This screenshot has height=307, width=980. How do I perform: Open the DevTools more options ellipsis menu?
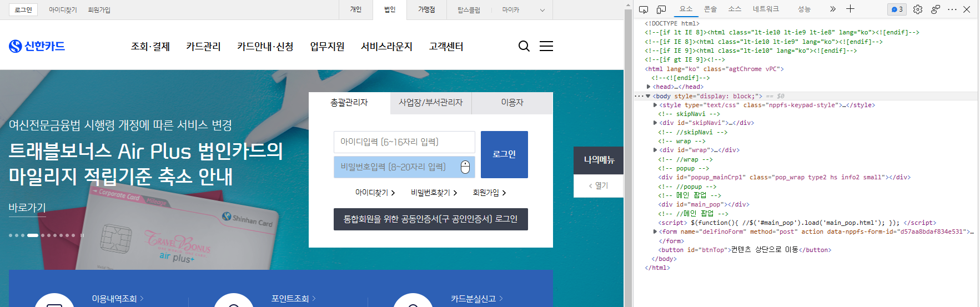[952, 9]
